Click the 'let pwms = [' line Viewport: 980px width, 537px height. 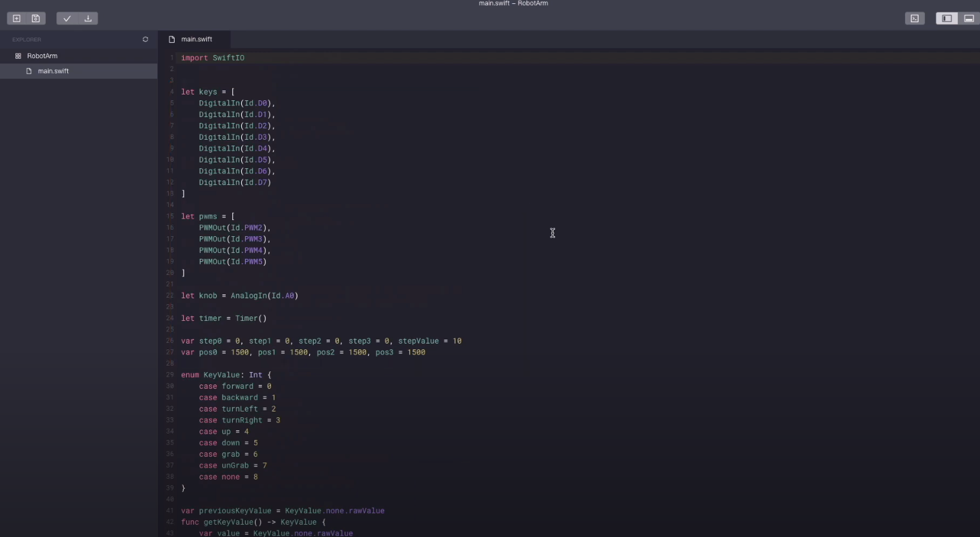208,217
